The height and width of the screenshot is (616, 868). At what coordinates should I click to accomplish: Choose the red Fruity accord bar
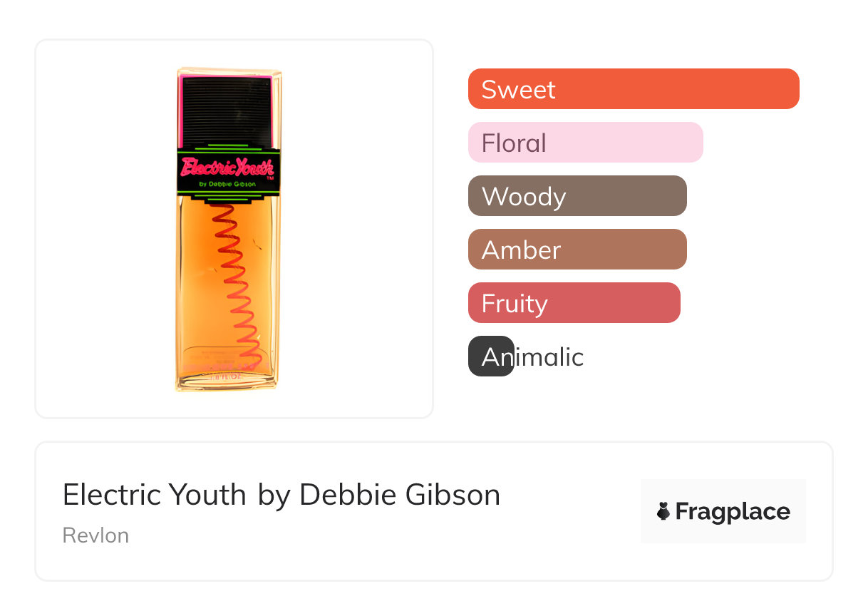coord(574,303)
